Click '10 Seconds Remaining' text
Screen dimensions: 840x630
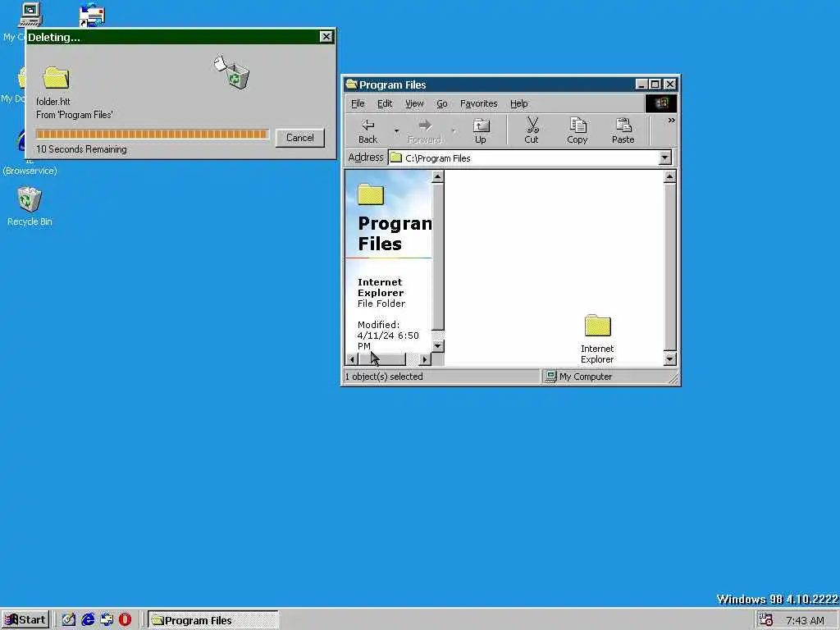pyautogui.click(x=81, y=149)
